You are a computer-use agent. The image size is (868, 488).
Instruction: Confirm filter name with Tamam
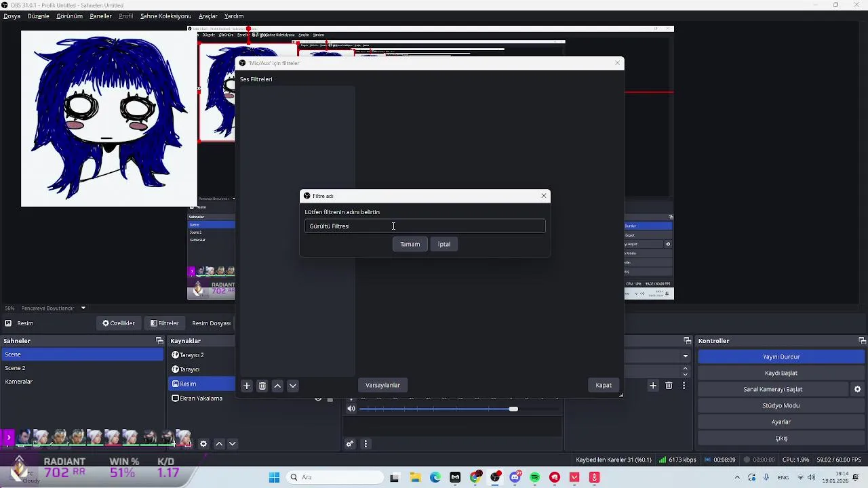pos(410,244)
